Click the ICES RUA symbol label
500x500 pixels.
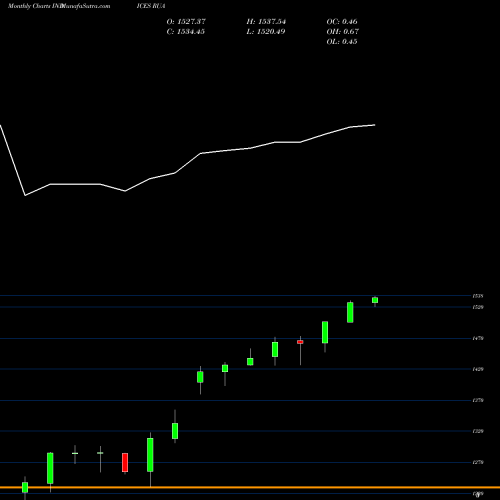151,6
